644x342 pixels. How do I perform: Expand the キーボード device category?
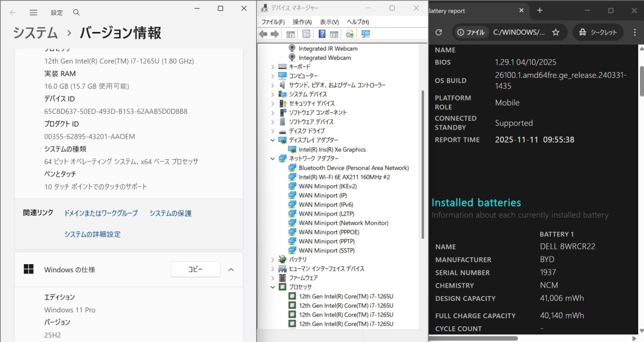[x=272, y=67]
